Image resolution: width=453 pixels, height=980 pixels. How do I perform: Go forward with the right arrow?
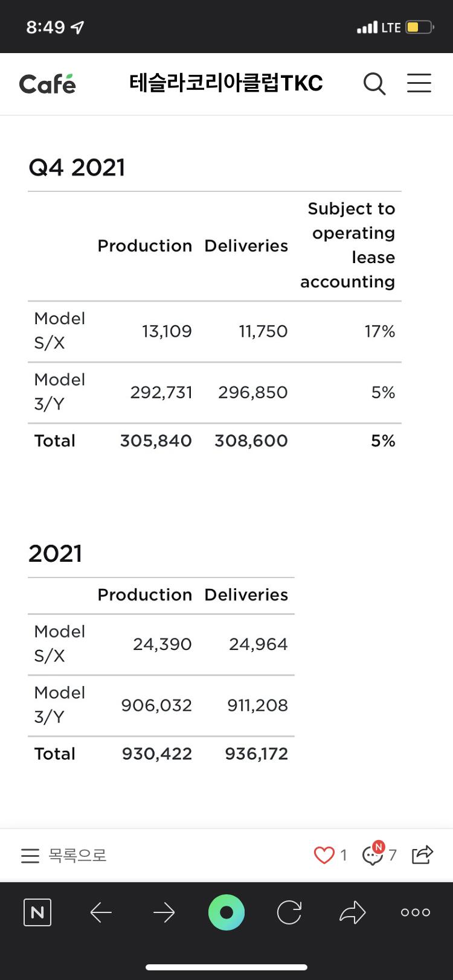[x=164, y=912]
